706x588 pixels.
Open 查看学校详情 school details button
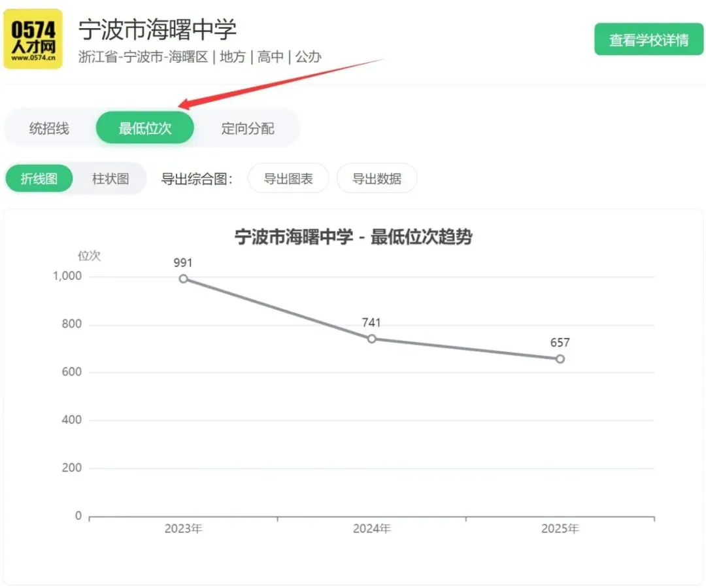point(648,40)
